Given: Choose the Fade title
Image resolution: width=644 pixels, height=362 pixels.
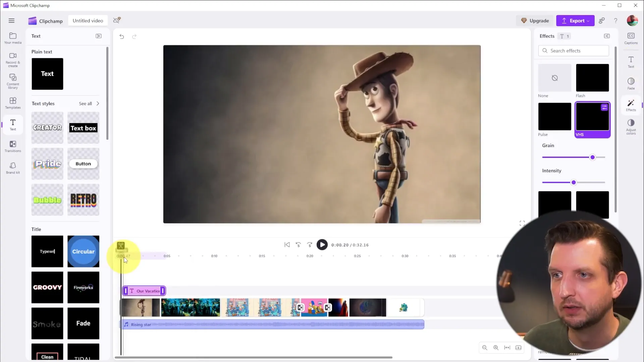Looking at the screenshot, I should click(83, 323).
